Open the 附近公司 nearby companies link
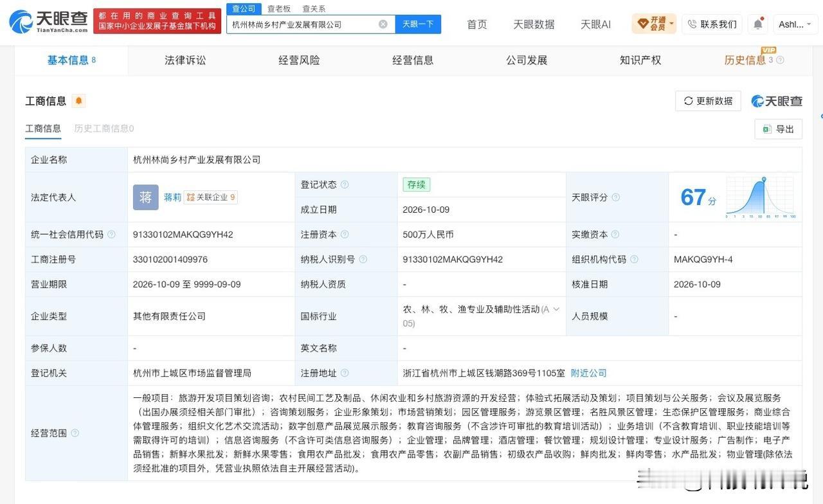823x504 pixels. [589, 373]
